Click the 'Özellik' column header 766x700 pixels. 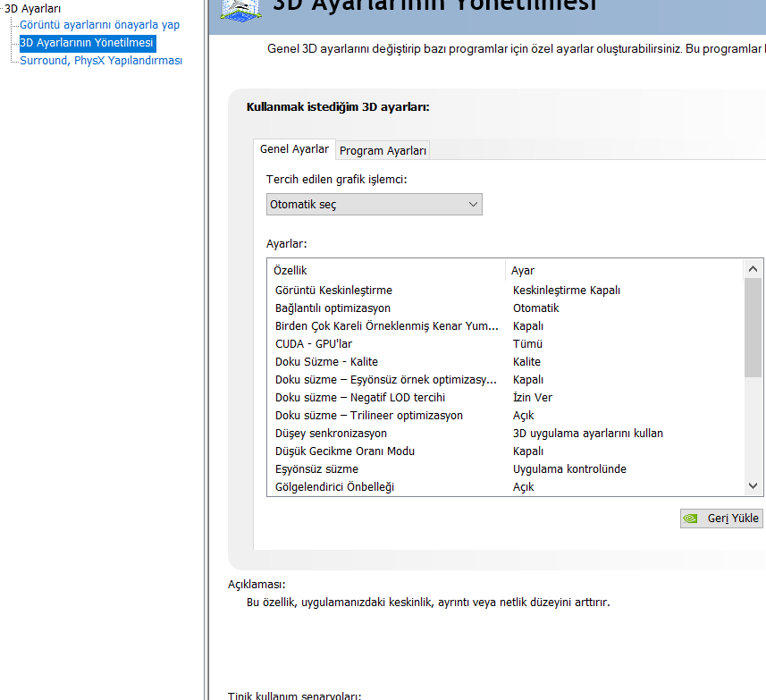click(x=386, y=271)
